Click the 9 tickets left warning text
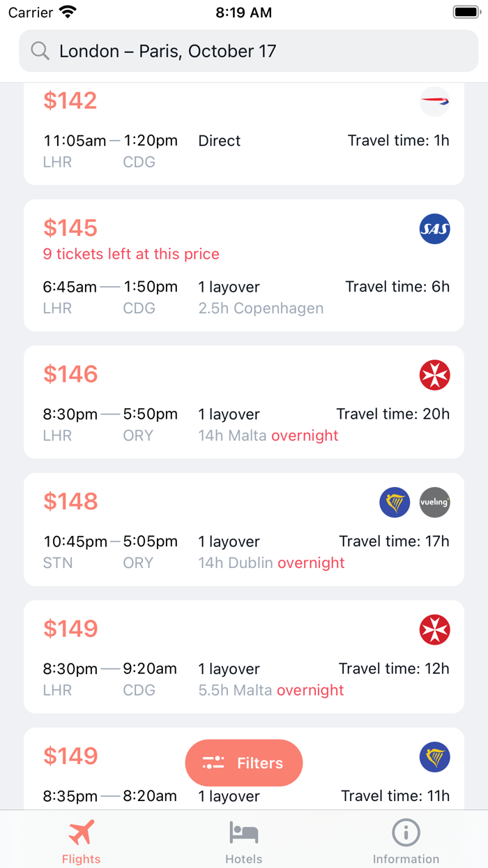488x868 pixels. (131, 254)
